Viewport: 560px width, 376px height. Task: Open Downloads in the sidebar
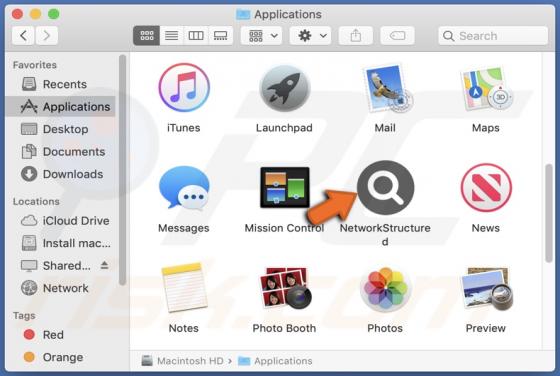pos(60,174)
